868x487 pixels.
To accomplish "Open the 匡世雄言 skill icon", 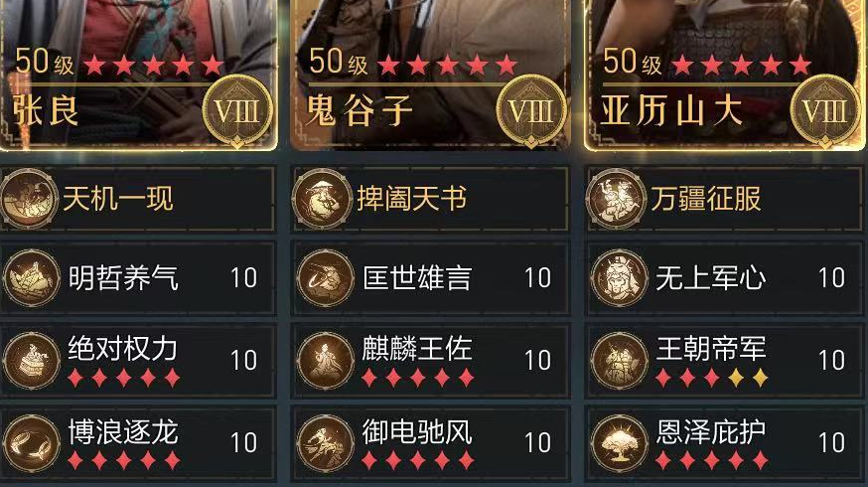I will (x=326, y=277).
